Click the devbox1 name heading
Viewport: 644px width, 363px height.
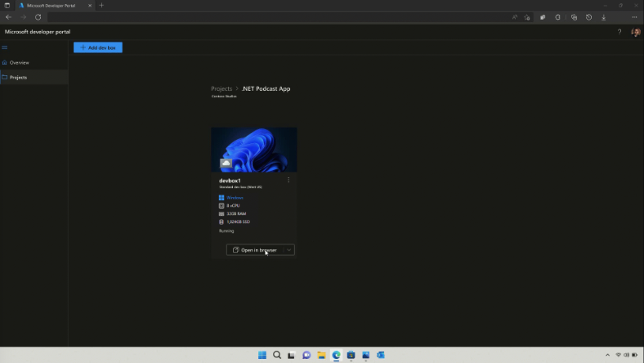click(x=230, y=181)
